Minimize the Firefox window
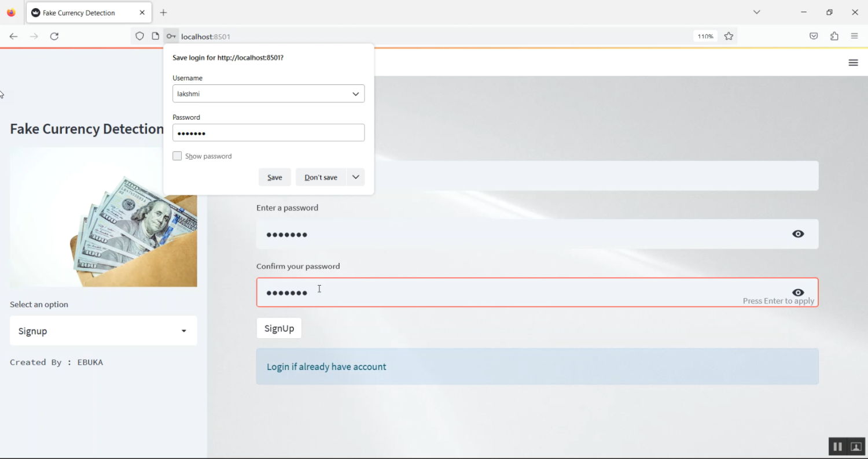The height and width of the screenshot is (459, 868). (804, 12)
